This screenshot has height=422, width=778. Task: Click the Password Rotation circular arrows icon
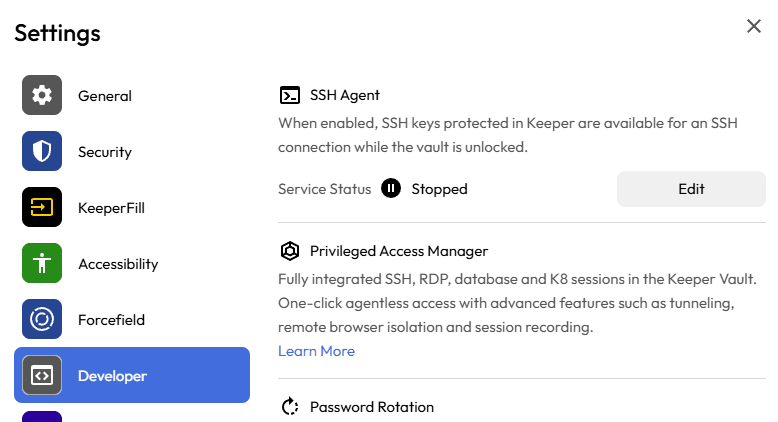click(x=290, y=407)
